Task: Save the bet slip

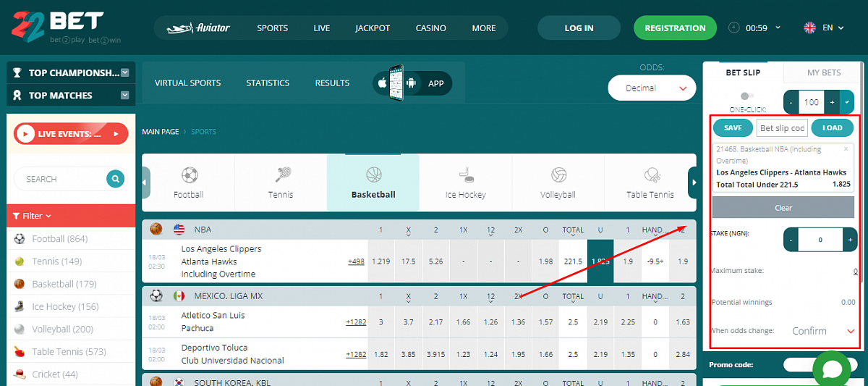Action: pyautogui.click(x=733, y=127)
